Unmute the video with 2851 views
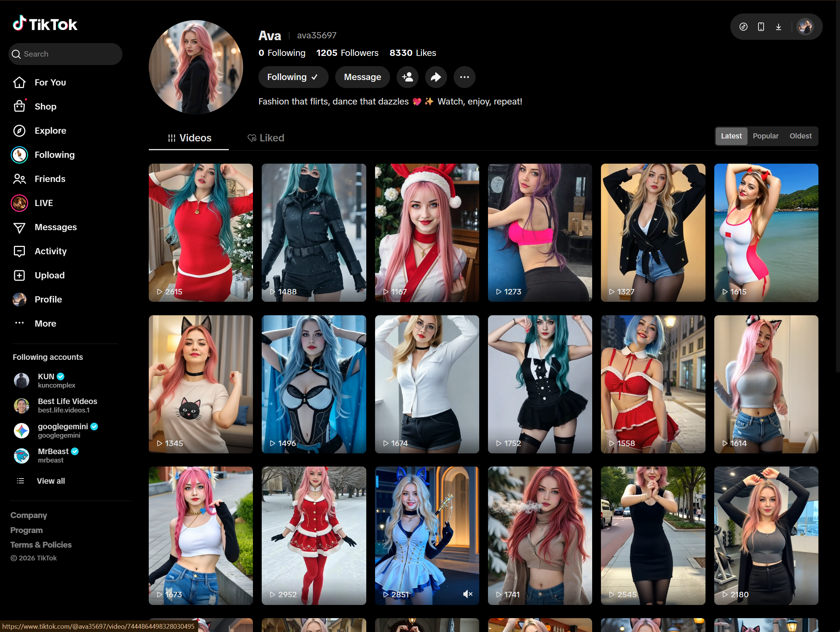 [x=468, y=594]
